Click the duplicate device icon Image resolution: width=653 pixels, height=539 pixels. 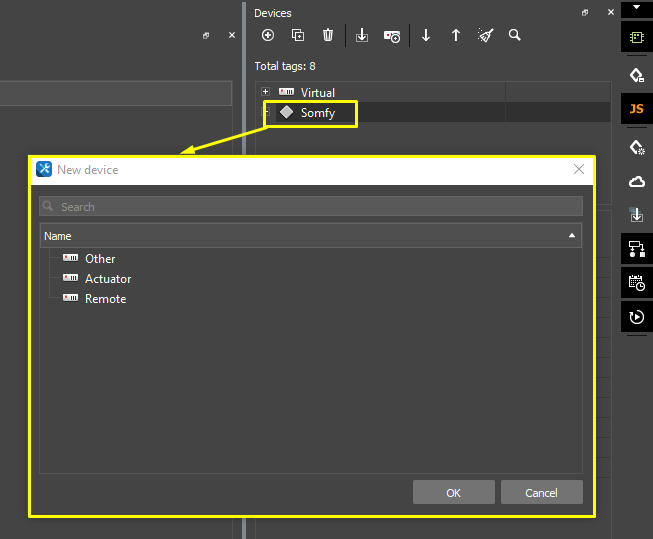pyautogui.click(x=298, y=35)
